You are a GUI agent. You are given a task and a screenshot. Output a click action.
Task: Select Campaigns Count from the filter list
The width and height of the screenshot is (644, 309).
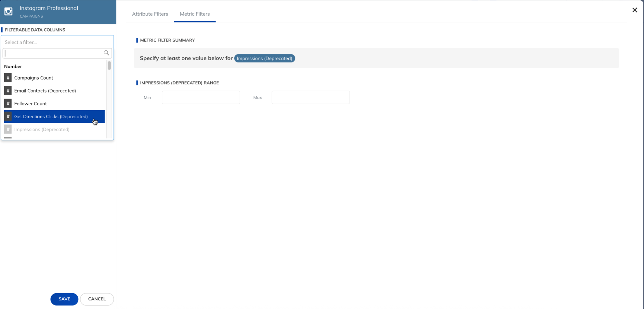34,78
